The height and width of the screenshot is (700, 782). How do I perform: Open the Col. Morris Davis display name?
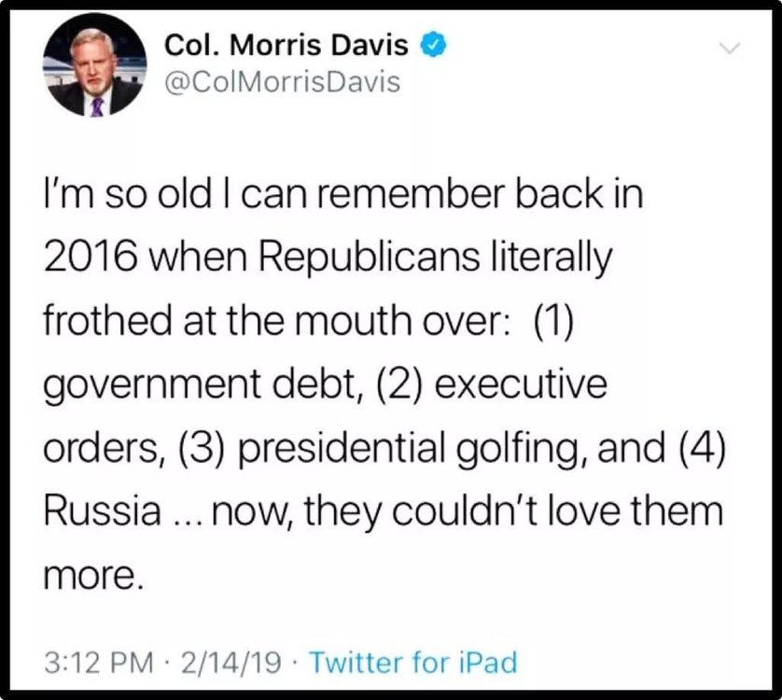(x=286, y=46)
